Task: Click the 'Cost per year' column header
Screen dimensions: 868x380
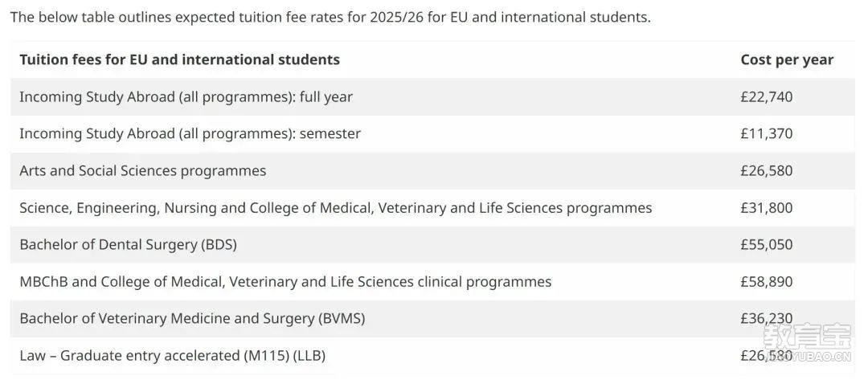Action: tap(787, 59)
